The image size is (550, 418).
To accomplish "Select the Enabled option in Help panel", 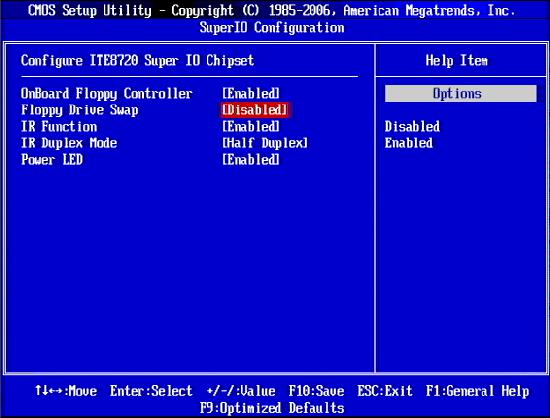I will [x=409, y=143].
